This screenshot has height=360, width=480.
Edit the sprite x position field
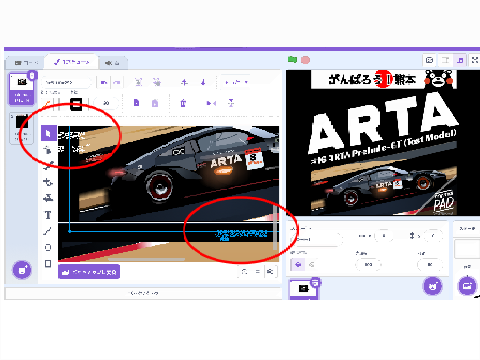coord(384,236)
